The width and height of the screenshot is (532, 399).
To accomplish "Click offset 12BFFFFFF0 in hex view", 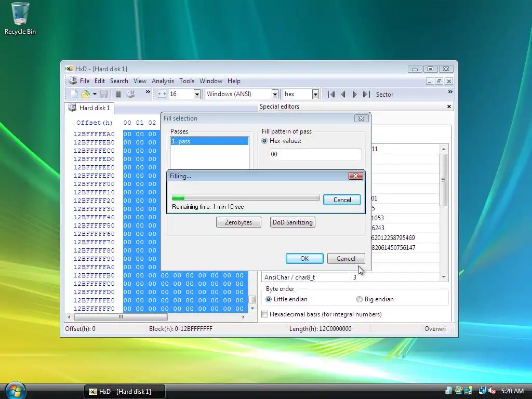I will click(x=94, y=309).
